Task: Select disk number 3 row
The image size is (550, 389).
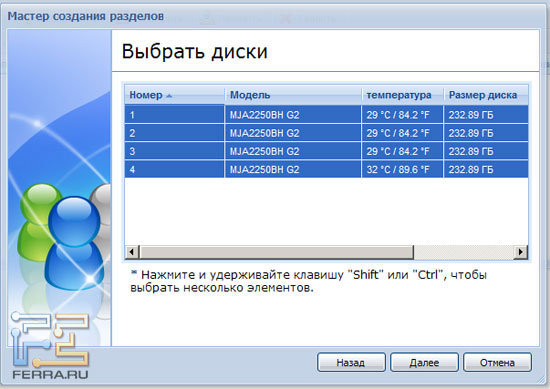Action: pyautogui.click(x=326, y=151)
